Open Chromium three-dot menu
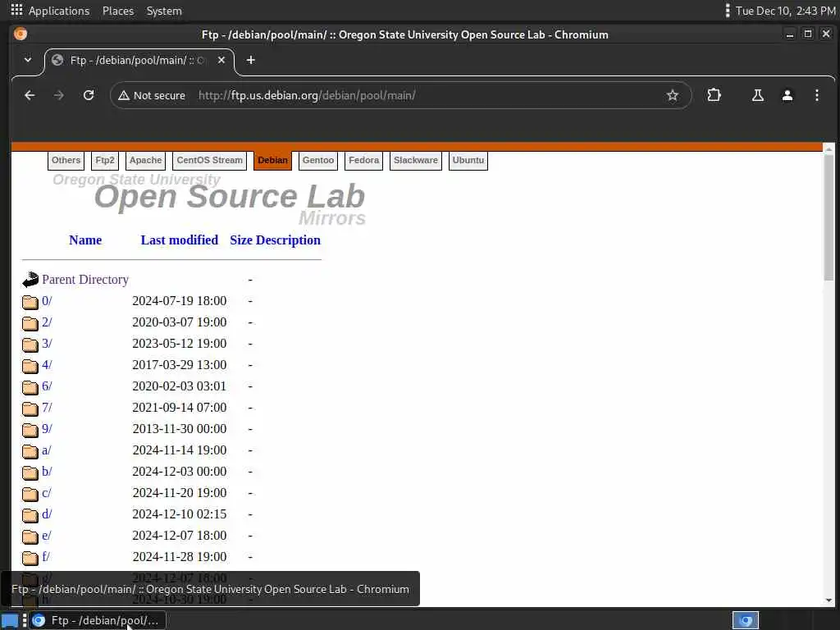Viewport: 840px width, 630px height. pyautogui.click(x=816, y=95)
